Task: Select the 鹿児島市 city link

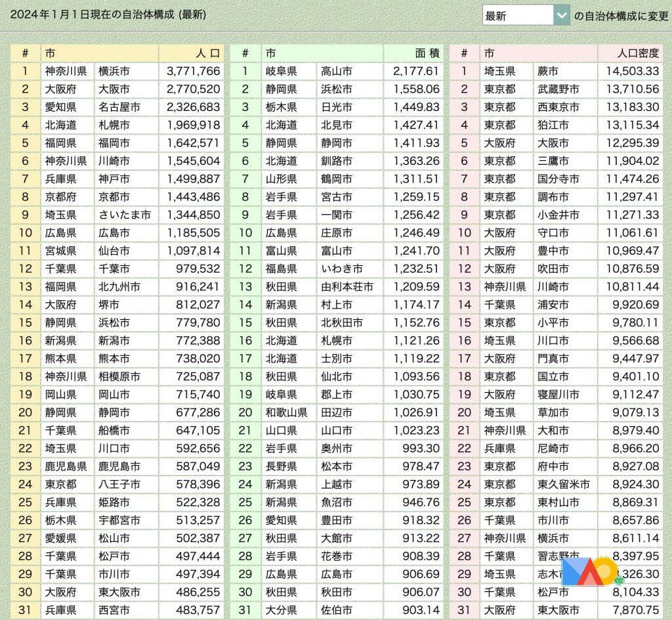Action: coord(119,466)
